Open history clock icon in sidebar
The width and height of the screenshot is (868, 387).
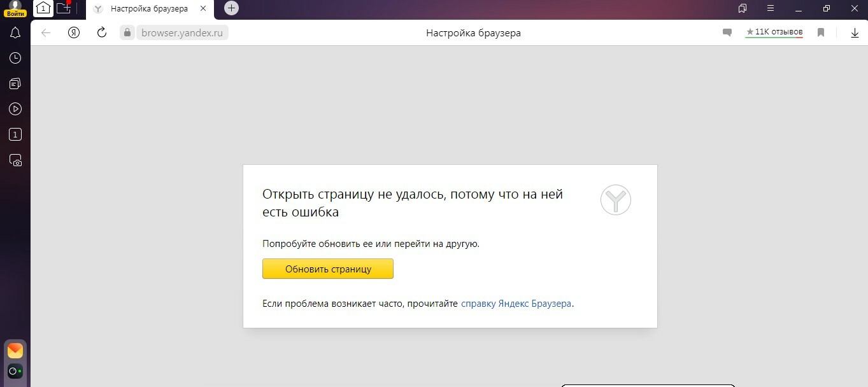point(15,58)
